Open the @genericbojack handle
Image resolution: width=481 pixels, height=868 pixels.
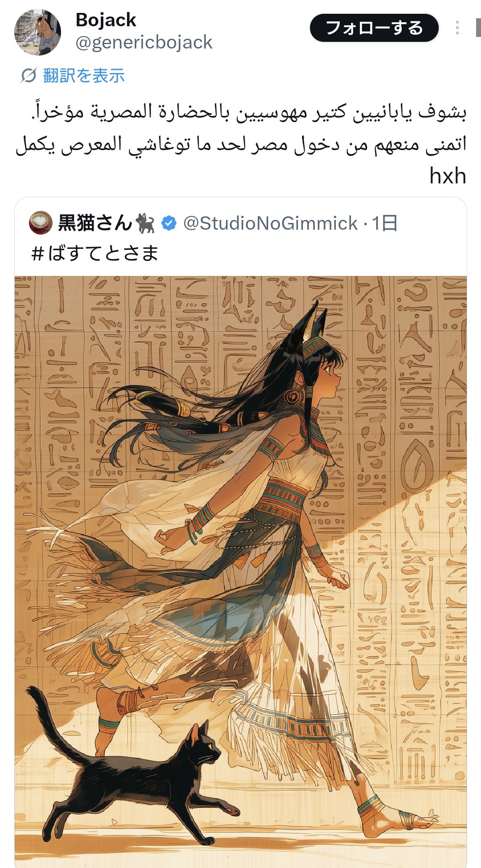click(x=144, y=43)
